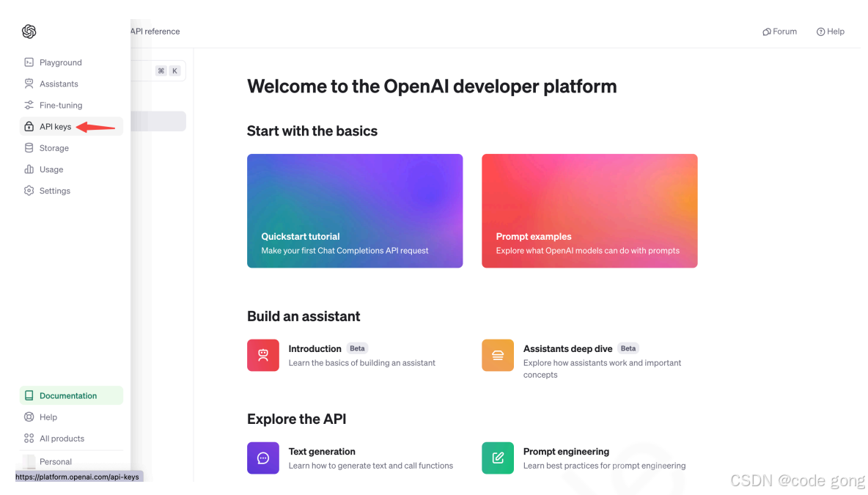Open the Prompt examples card

(589, 211)
